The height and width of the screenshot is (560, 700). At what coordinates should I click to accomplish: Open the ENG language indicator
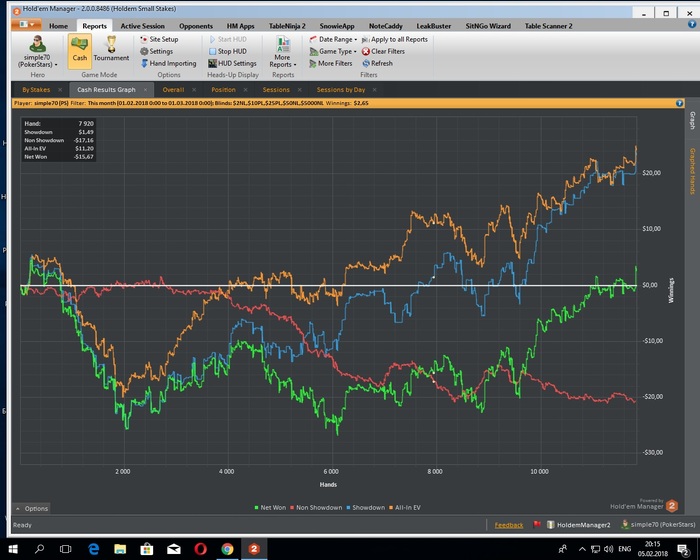click(x=625, y=549)
